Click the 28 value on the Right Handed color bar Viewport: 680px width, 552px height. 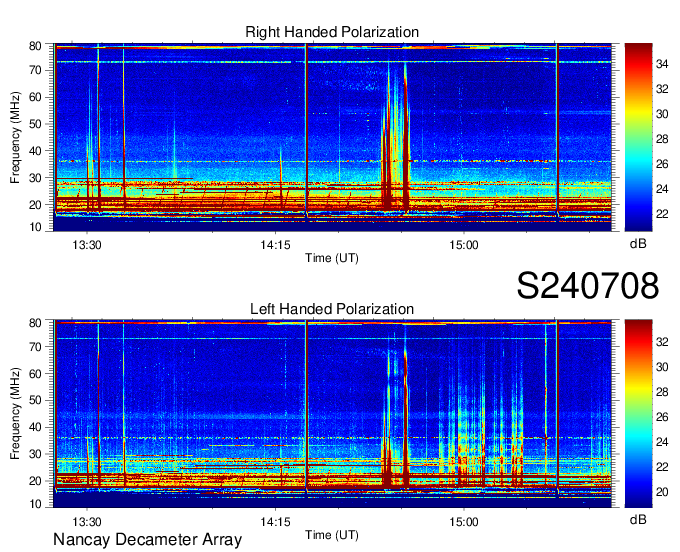point(662,139)
